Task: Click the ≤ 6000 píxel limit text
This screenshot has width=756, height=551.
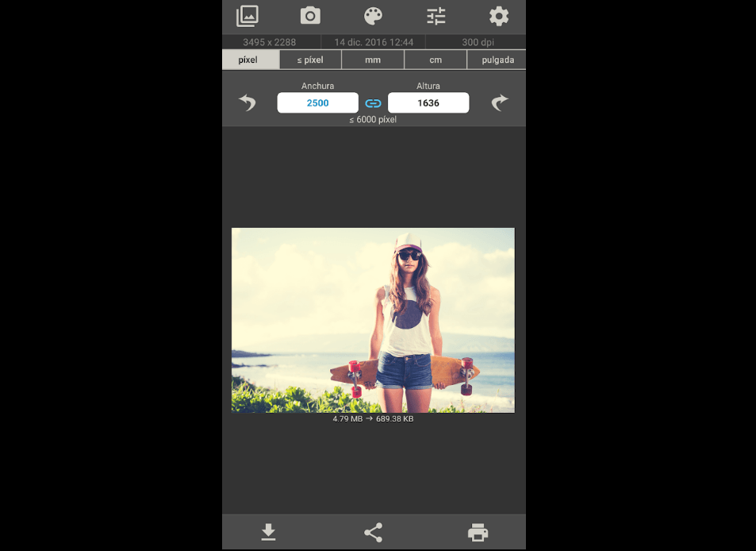Action: pos(373,119)
